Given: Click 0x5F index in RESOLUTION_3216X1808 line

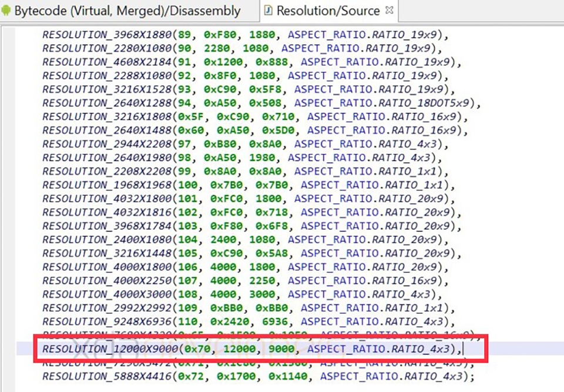Looking at the screenshot, I should [191, 117].
